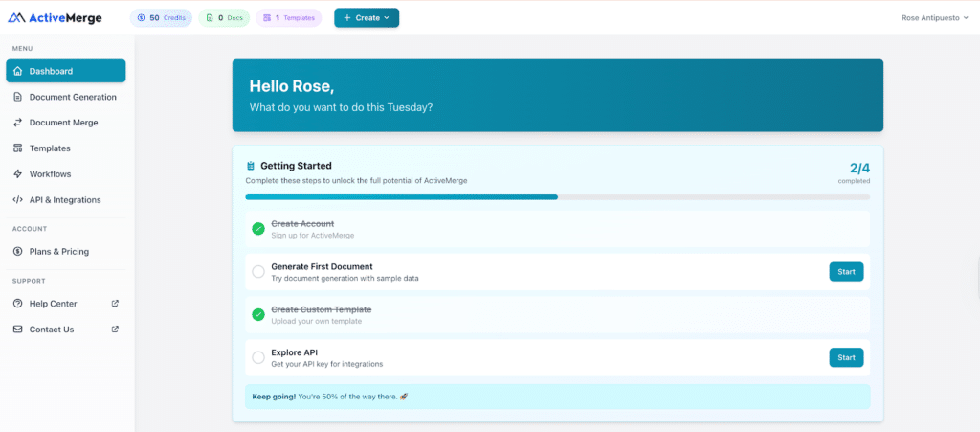Expand the Create dropdown button
The image size is (980, 432).
click(x=367, y=17)
